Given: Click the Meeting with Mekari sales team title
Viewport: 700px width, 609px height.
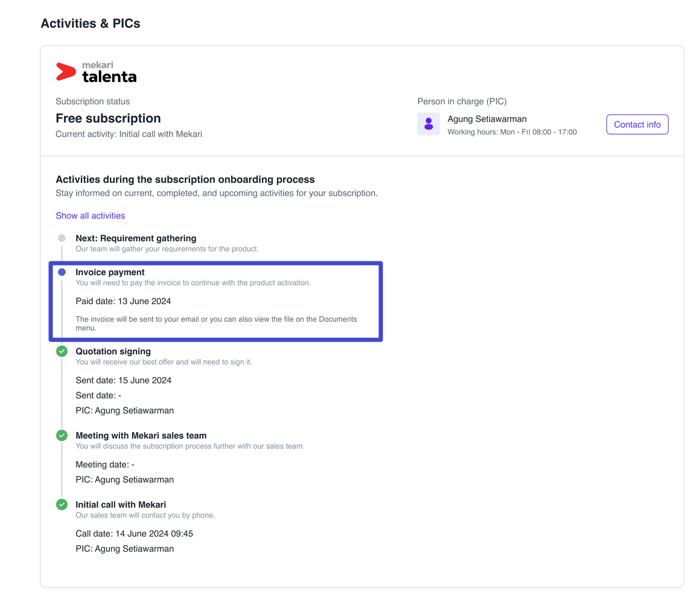Looking at the screenshot, I should 141,436.
